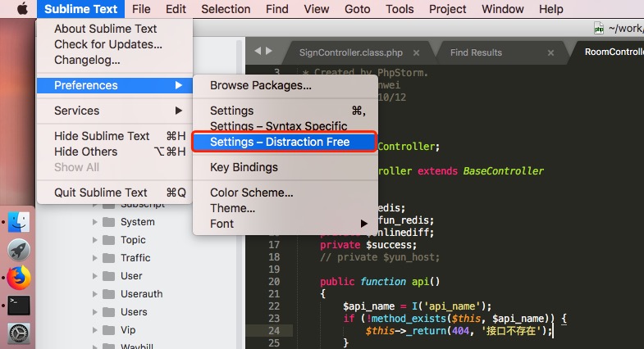
Task: Click the User folder icon
Action: point(108,276)
